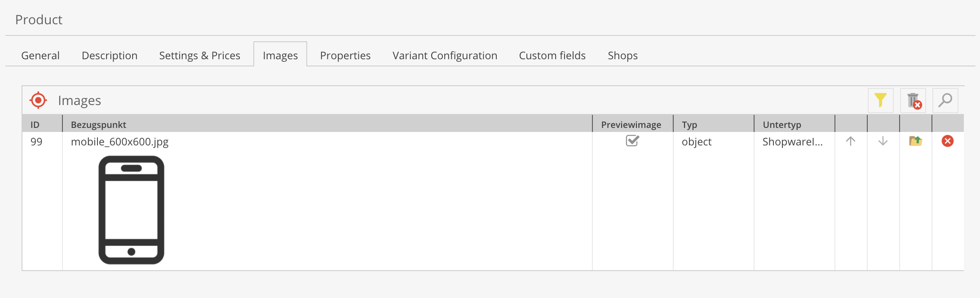Image resolution: width=980 pixels, height=298 pixels.
Task: Open Settings & Prices tab
Action: (x=199, y=56)
